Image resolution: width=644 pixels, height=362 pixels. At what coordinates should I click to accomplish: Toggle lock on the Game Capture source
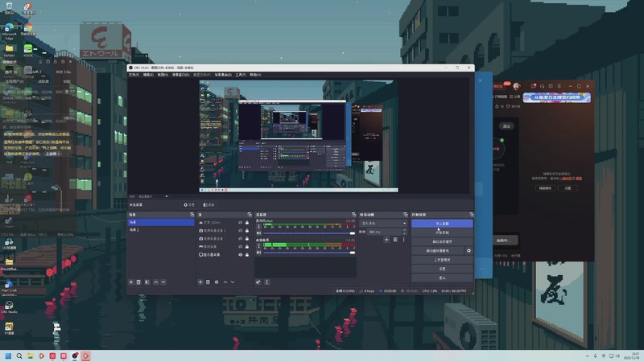247,247
